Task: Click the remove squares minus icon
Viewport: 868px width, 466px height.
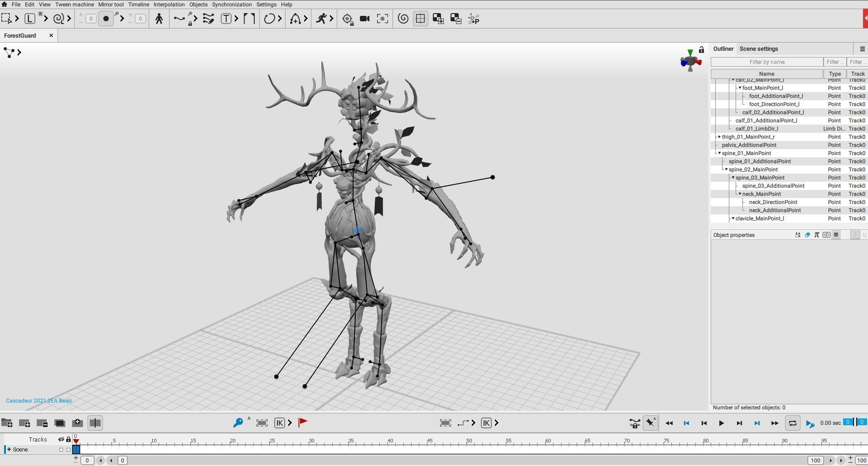Action: point(456,19)
